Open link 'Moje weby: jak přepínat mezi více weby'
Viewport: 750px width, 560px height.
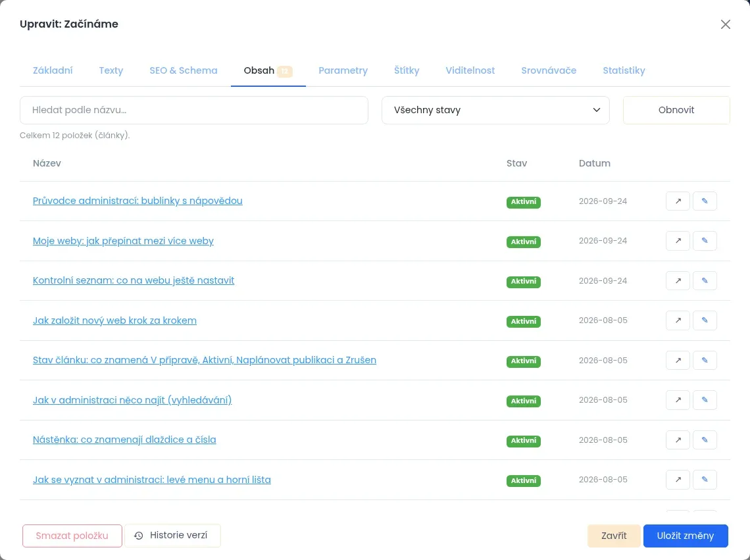(123, 241)
